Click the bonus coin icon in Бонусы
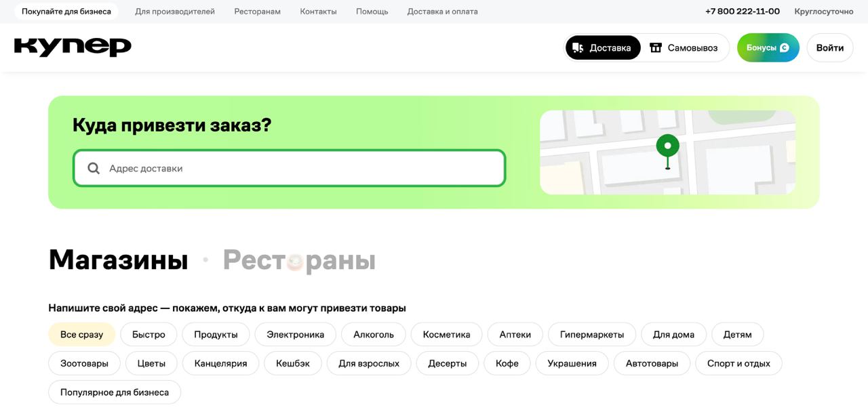 point(785,47)
